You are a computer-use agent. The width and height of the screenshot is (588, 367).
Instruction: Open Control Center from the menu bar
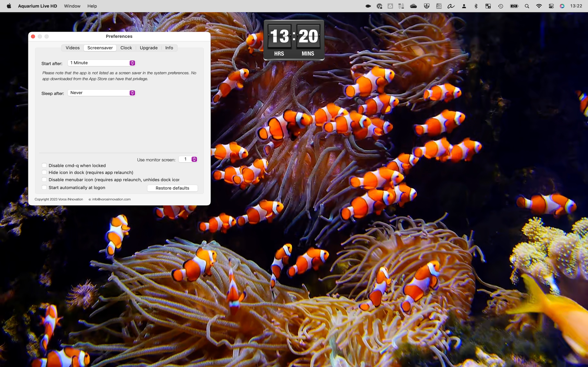click(551, 6)
